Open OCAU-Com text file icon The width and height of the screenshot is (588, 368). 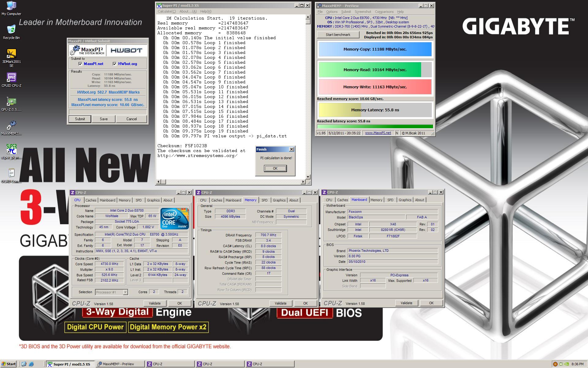point(11,176)
